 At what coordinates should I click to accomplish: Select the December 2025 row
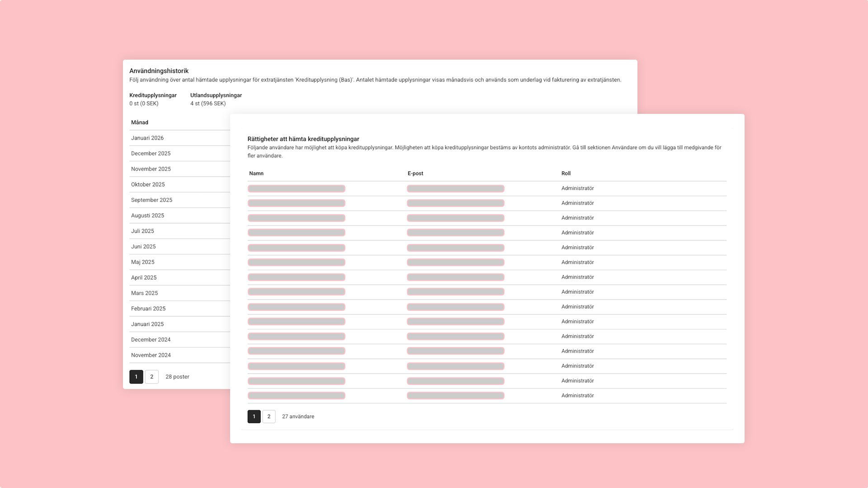151,154
